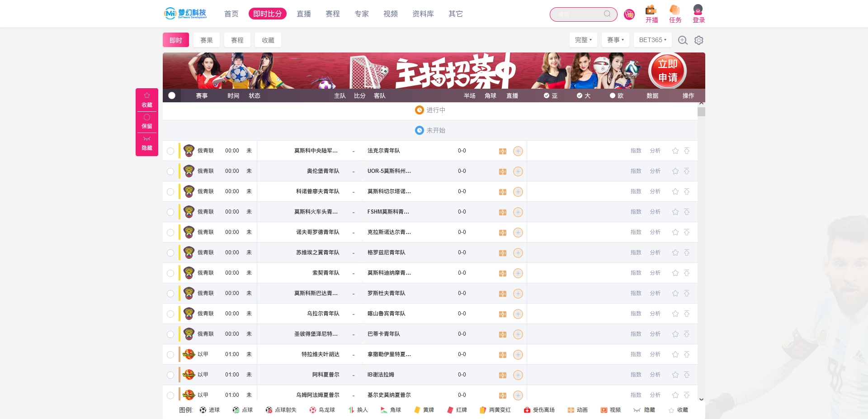868x419 pixels.
Task: Click plus icon on 索契青年队 row
Action: click(518, 273)
